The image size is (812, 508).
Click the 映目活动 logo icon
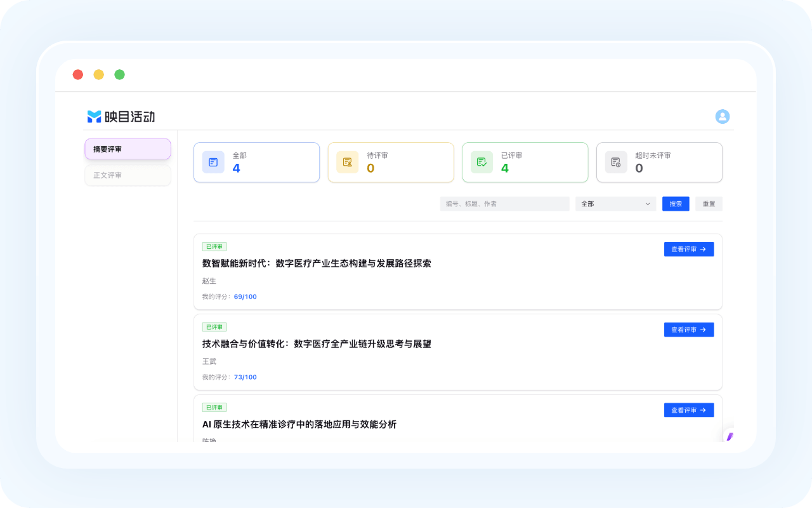tap(95, 116)
